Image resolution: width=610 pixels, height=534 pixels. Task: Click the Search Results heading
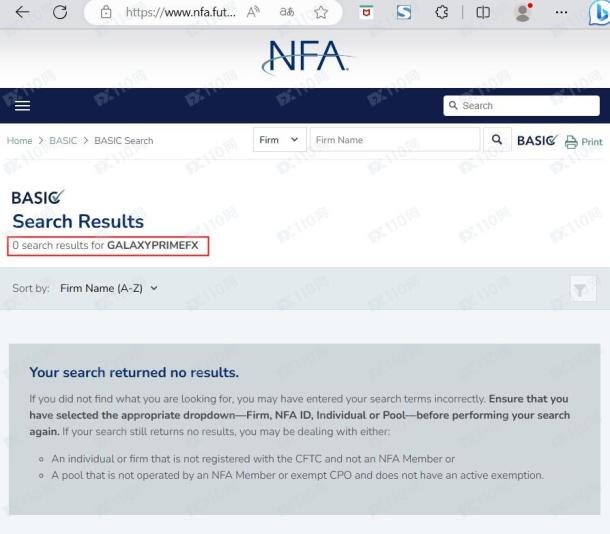point(78,221)
